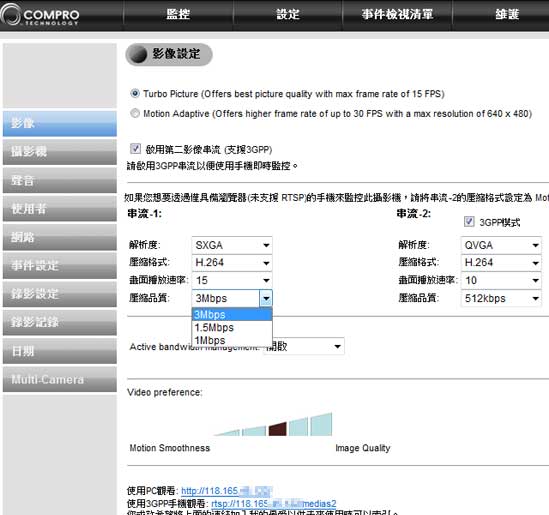This screenshot has height=515, width=549.
Task: Open 日期 settings in the sidebar
Action: point(60,351)
